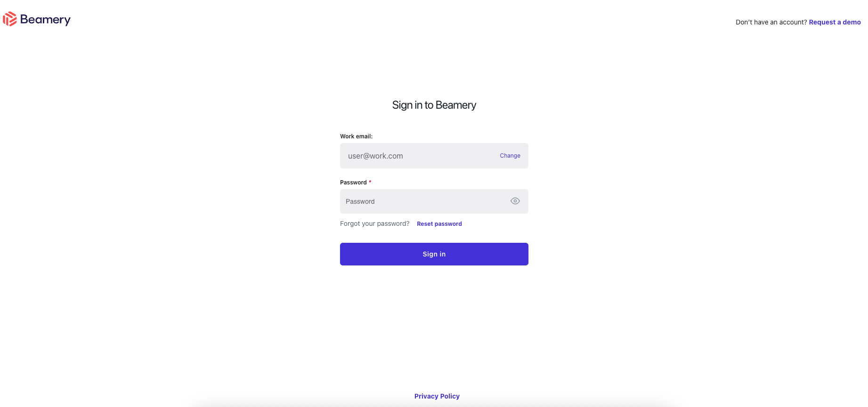The height and width of the screenshot is (407, 868).
Task: Click the purple Sign in button
Action: 434,254
